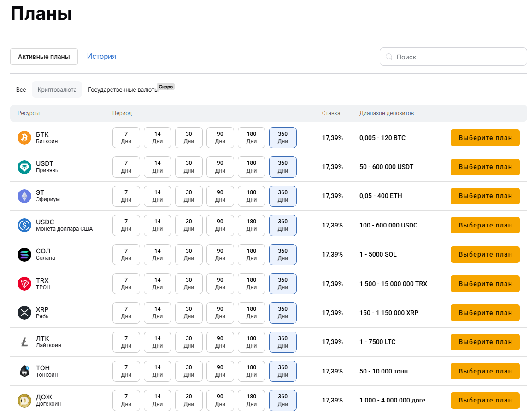Select 14 days period for Toncoin
Viewport: 529px width, 420px height.
[x=158, y=371]
